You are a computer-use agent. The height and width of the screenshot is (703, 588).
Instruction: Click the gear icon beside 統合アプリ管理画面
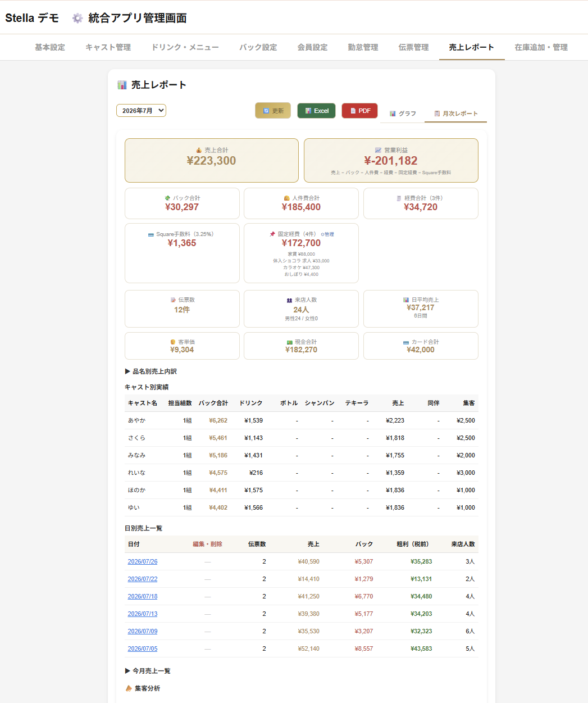tap(78, 18)
